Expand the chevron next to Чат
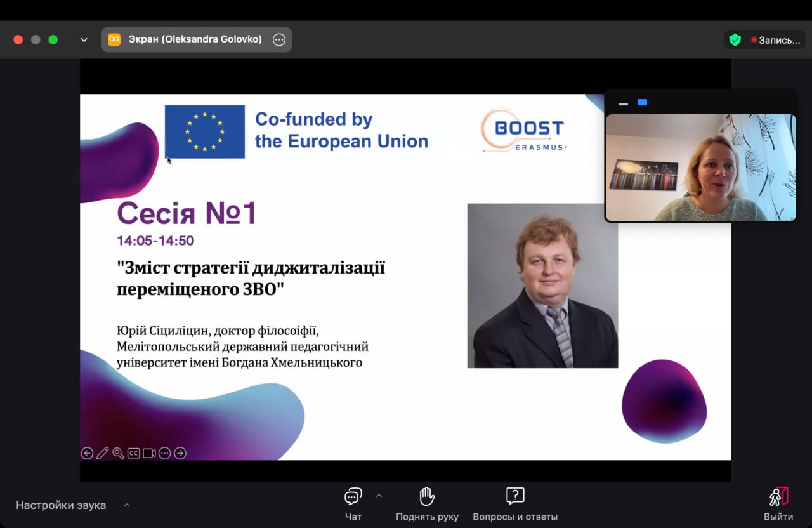 (x=379, y=496)
